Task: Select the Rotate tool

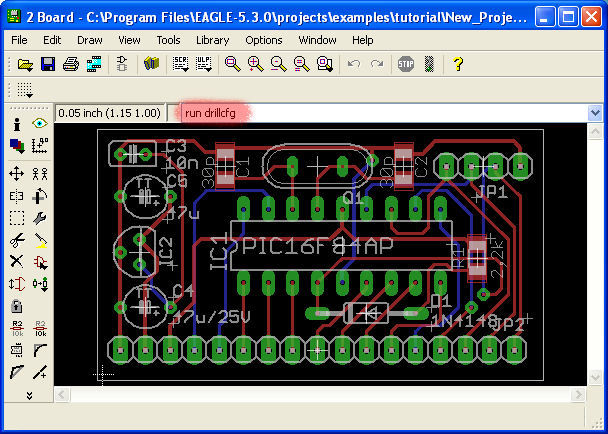Action: (40, 196)
